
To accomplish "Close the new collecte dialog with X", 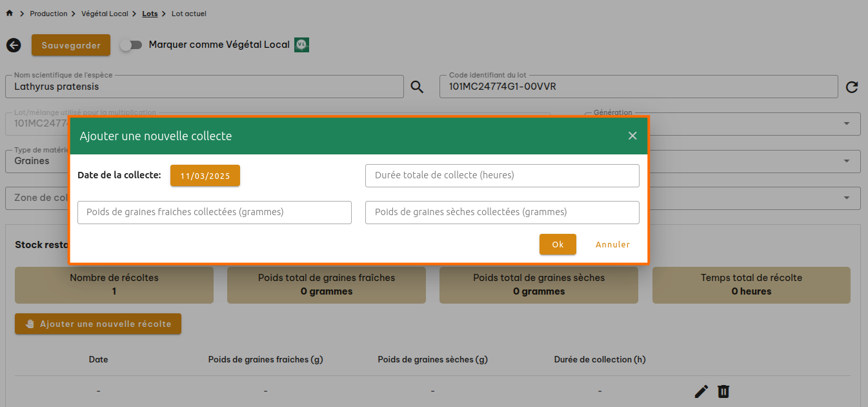I will coord(632,136).
